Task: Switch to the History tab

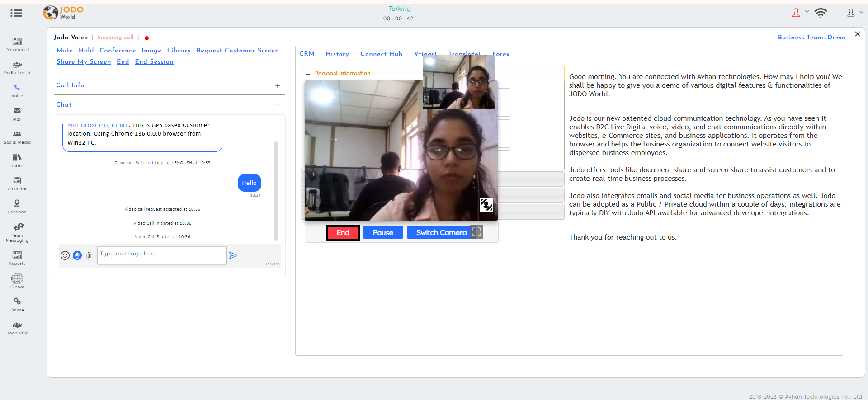Action: [337, 54]
